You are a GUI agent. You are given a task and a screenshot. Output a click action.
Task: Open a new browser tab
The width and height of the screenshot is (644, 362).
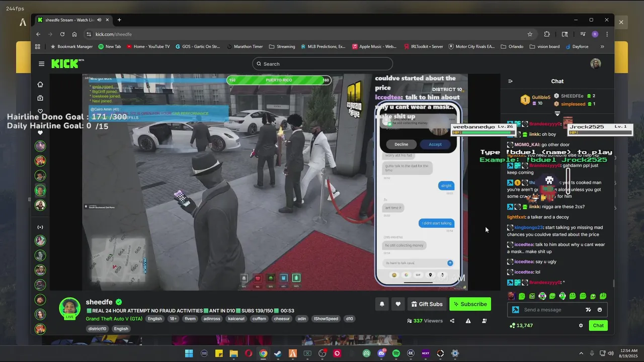(119, 20)
